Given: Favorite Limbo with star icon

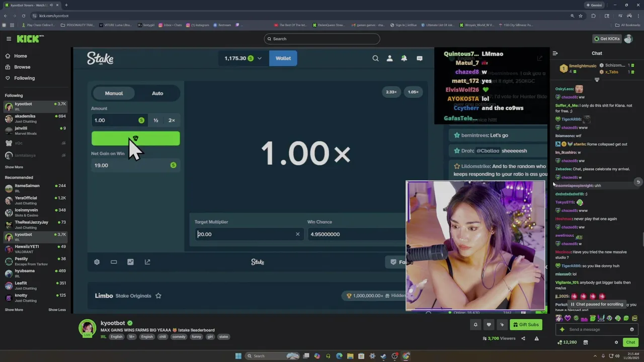Looking at the screenshot, I should [158, 296].
